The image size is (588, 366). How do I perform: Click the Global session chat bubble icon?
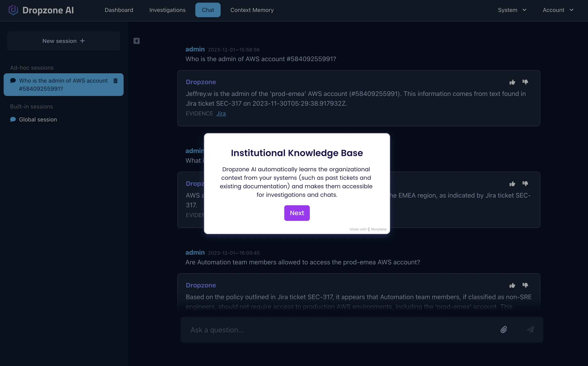pos(13,119)
